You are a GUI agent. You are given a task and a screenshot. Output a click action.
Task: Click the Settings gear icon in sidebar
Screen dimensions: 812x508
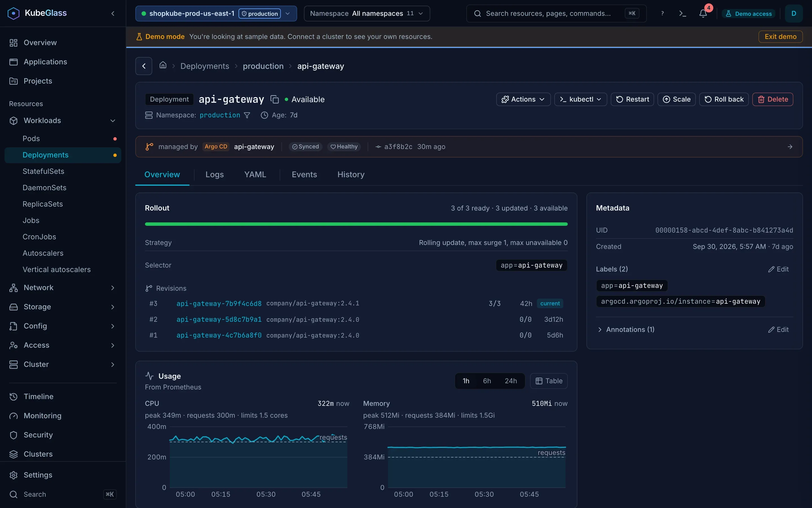[x=14, y=475]
